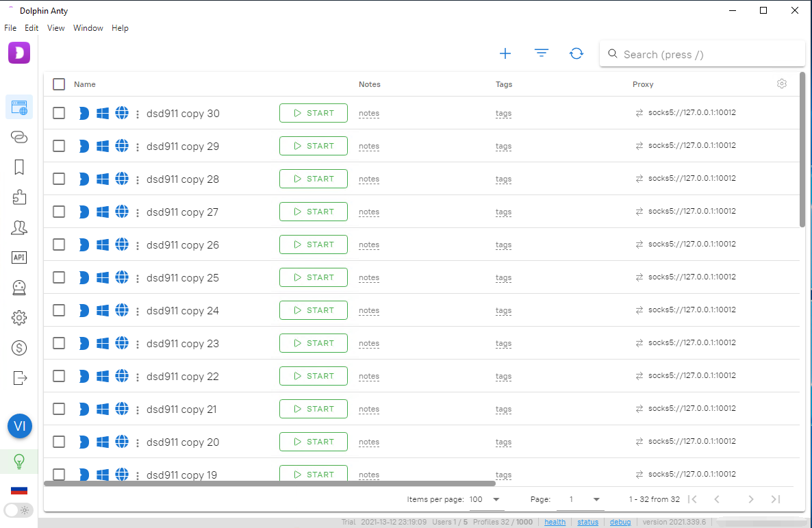
Task: Click Windows icon for dsd911 copy 28
Action: pyautogui.click(x=103, y=179)
